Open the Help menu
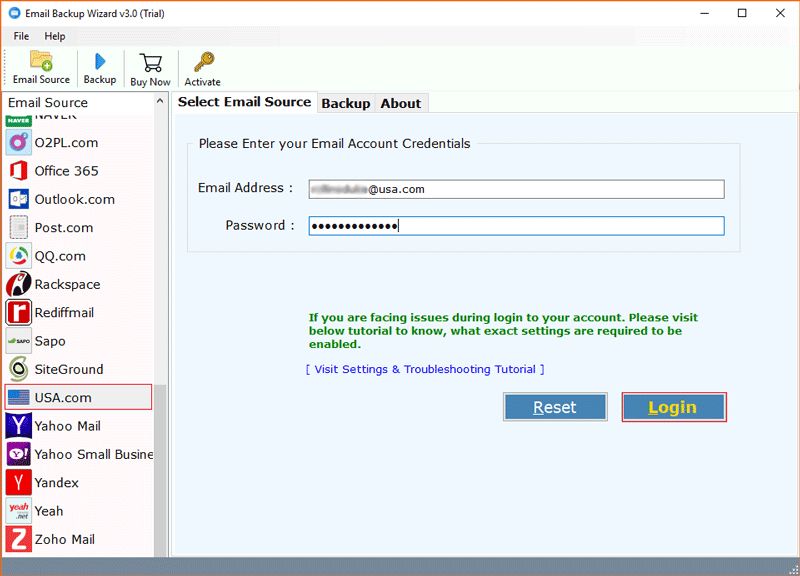Image resolution: width=800 pixels, height=576 pixels. (x=55, y=36)
